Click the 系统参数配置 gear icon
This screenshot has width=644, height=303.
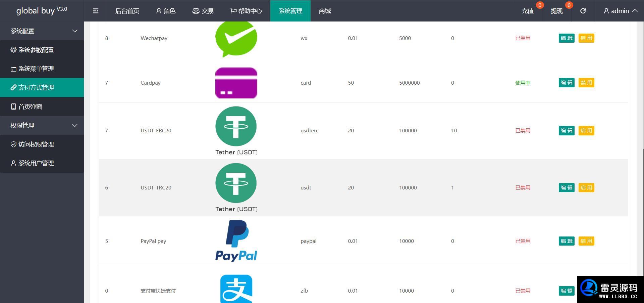point(13,50)
